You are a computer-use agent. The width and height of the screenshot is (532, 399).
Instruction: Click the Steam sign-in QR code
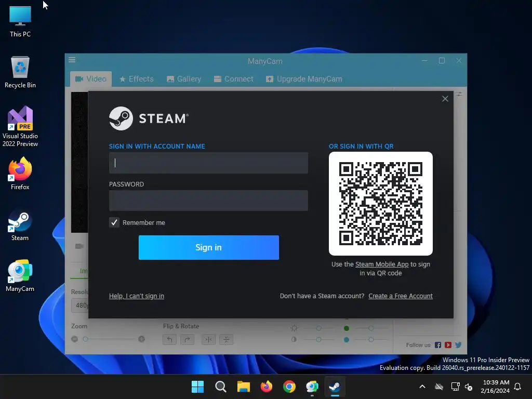click(x=381, y=204)
